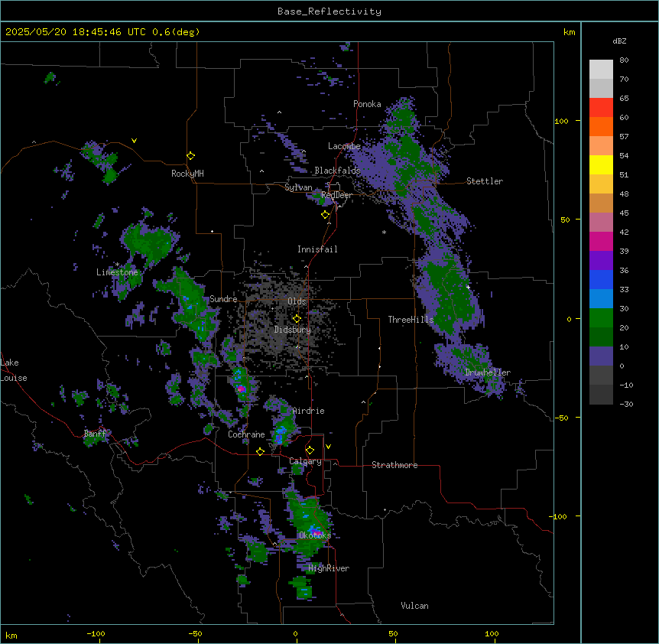Select the yellow diamond marker beneath Olds

(297, 319)
